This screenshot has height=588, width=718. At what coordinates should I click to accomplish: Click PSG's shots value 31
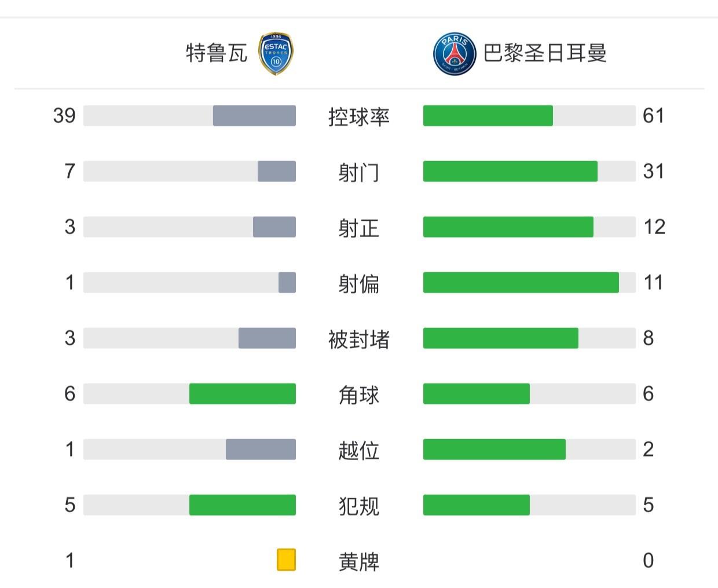(653, 171)
